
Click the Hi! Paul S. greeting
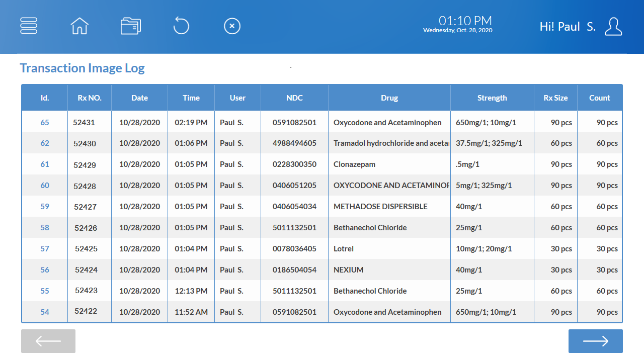pyautogui.click(x=567, y=27)
